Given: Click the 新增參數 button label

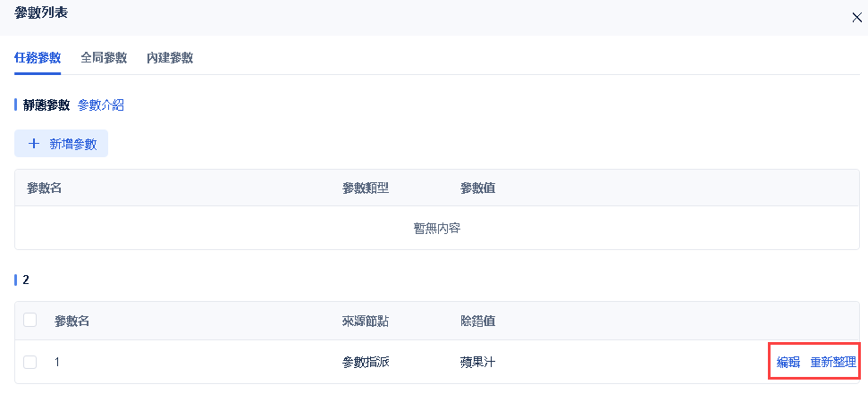Looking at the screenshot, I should (73, 144).
